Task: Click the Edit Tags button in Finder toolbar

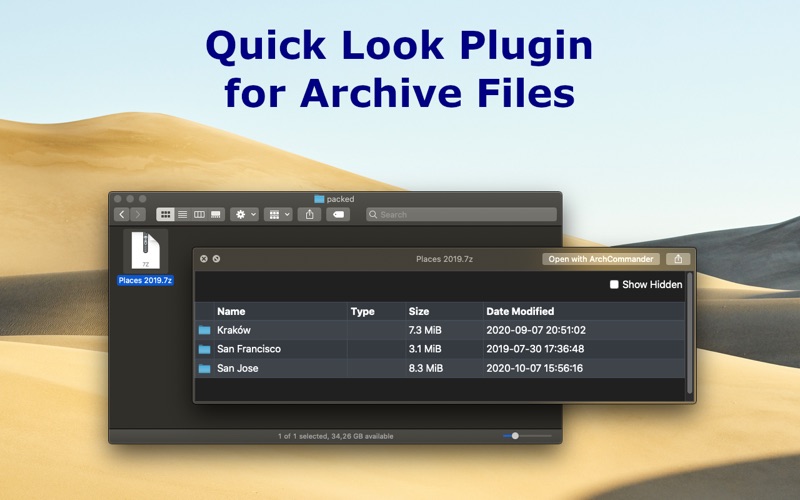Action: point(338,214)
